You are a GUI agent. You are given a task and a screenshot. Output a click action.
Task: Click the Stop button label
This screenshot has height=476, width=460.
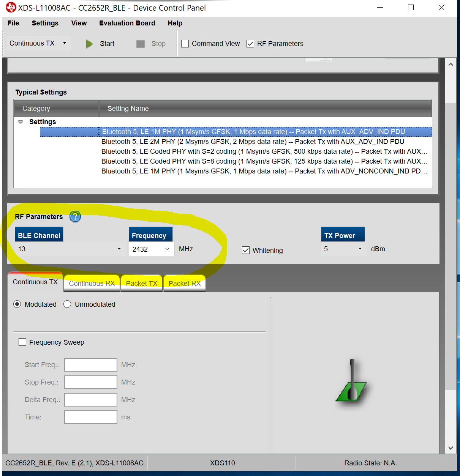pos(158,44)
